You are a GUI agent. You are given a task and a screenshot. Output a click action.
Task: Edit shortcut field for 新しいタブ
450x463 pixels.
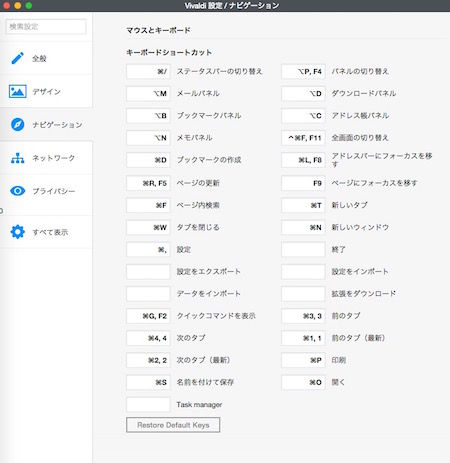[x=303, y=205]
